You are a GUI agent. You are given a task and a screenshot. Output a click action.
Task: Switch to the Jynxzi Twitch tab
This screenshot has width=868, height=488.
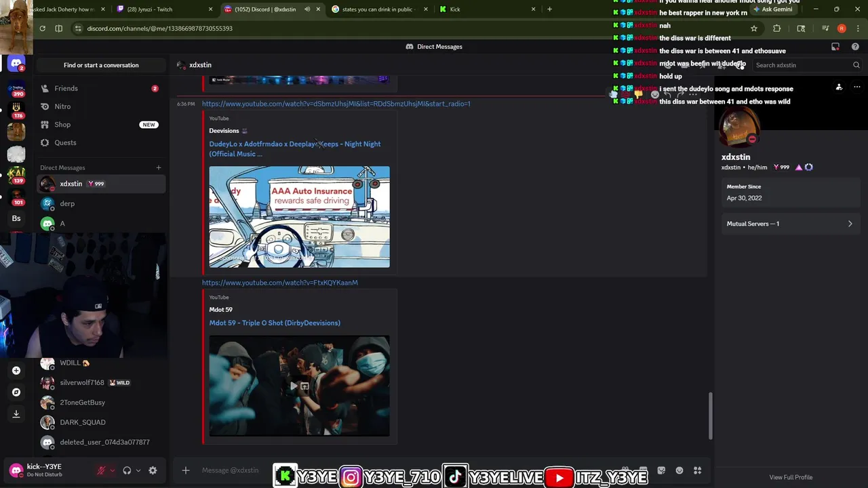(165, 9)
